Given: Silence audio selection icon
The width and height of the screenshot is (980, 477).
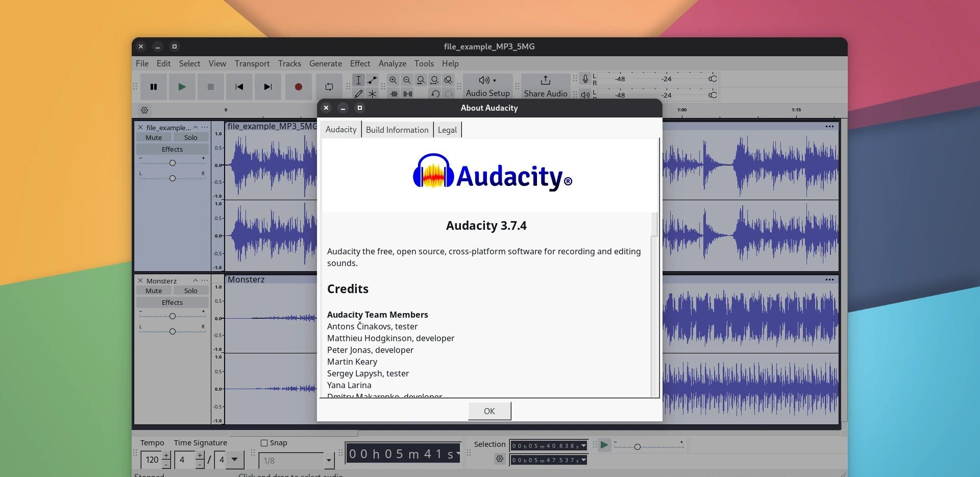Looking at the screenshot, I should tap(408, 94).
